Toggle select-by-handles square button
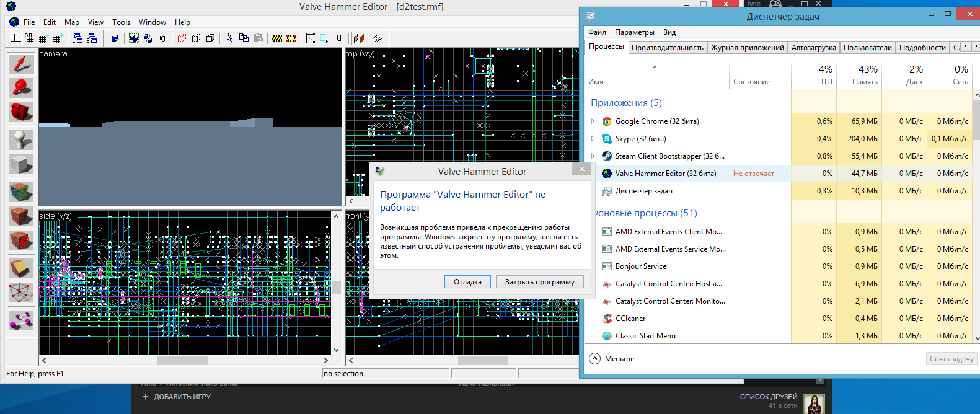The height and width of the screenshot is (414, 980). coord(310,38)
